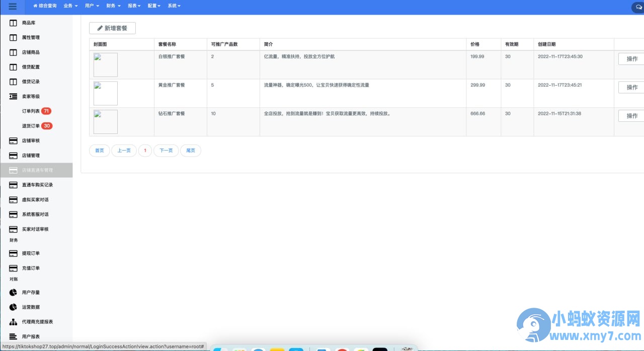
Task: Go to 综合查询 home menu item
Action: point(45,6)
